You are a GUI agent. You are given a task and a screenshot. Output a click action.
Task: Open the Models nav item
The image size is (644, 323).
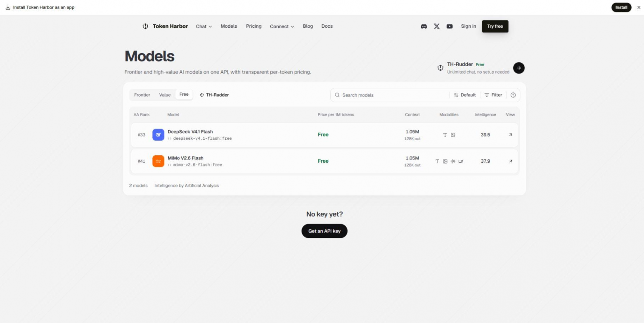[x=229, y=26]
